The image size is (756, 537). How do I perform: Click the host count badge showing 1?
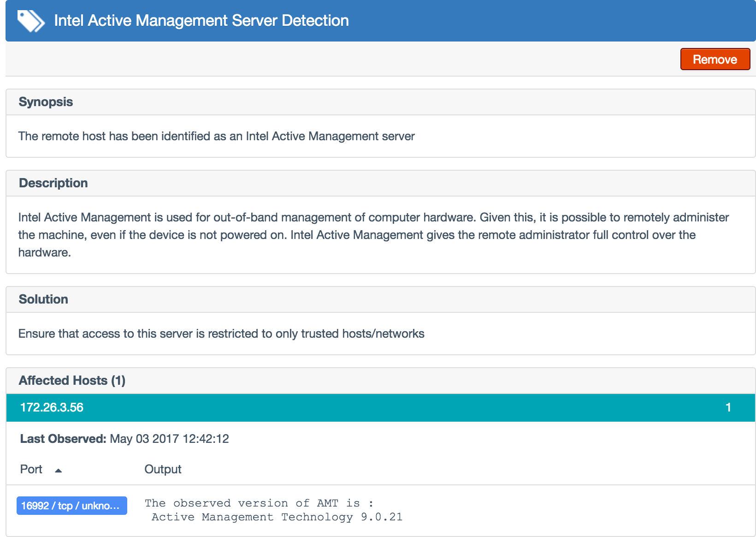728,407
